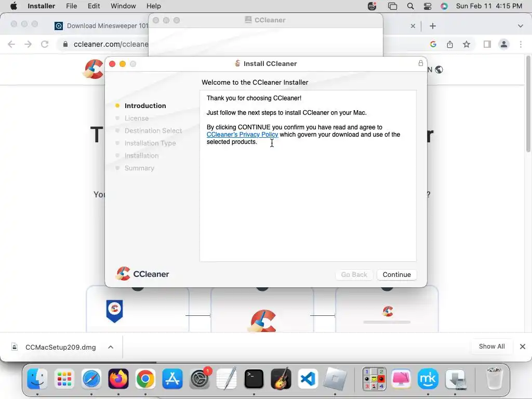This screenshot has width=532, height=399.
Task: Click the Siri icon in menu bar
Action: [x=444, y=6]
